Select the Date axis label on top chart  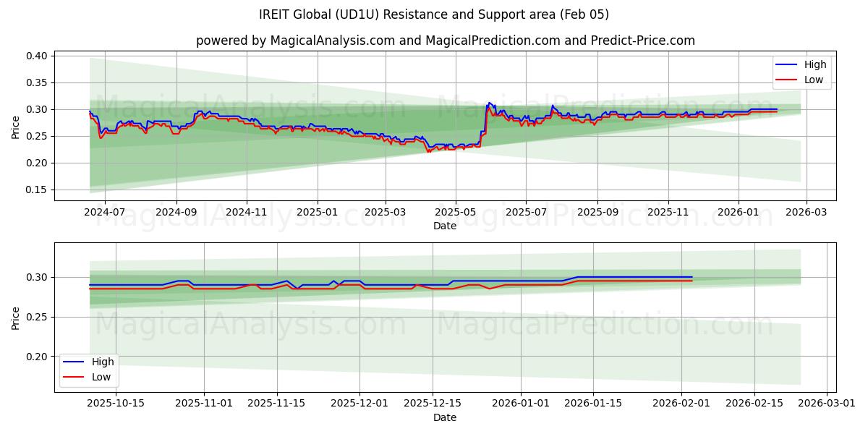click(446, 226)
